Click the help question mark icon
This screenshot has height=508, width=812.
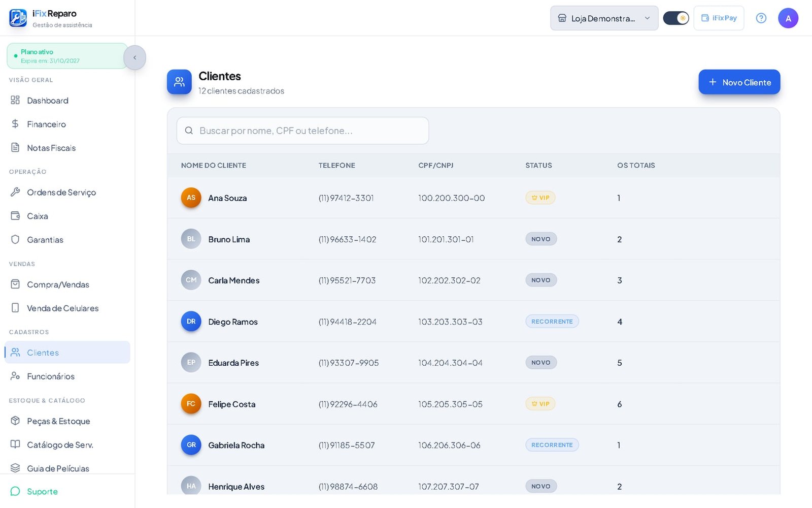(761, 18)
